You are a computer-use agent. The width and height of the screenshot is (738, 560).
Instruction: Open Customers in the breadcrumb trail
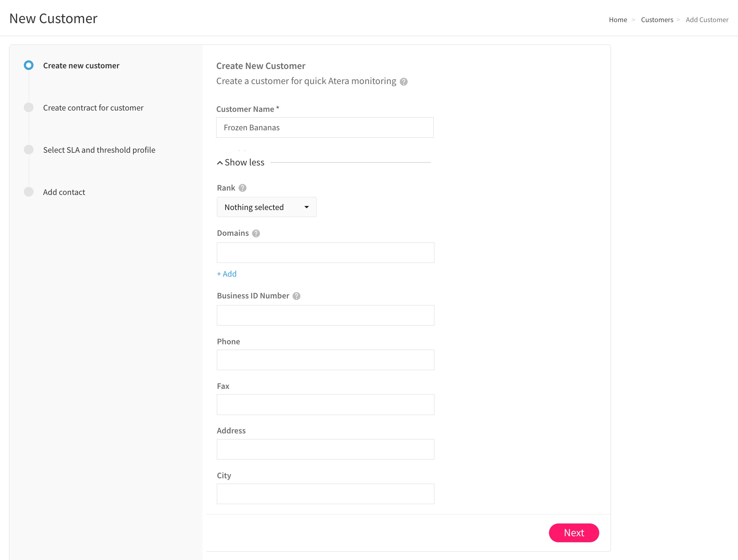click(x=657, y=20)
